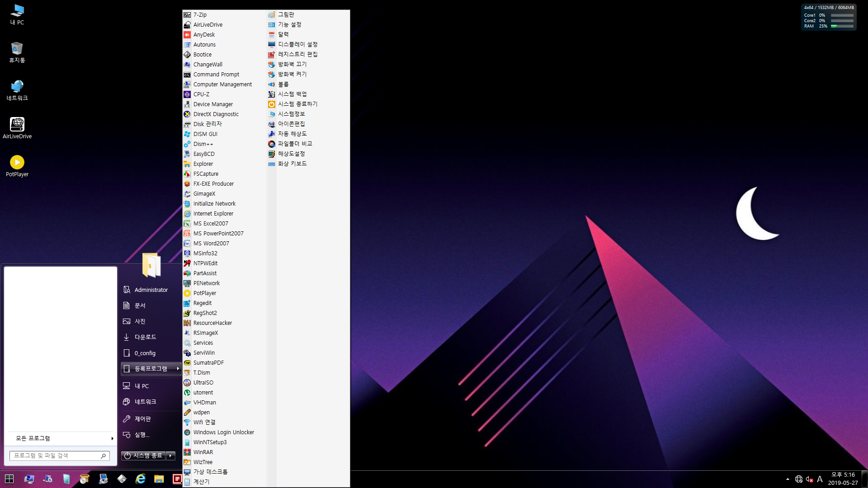
Task: Click the utorrent green icon
Action: click(x=187, y=393)
